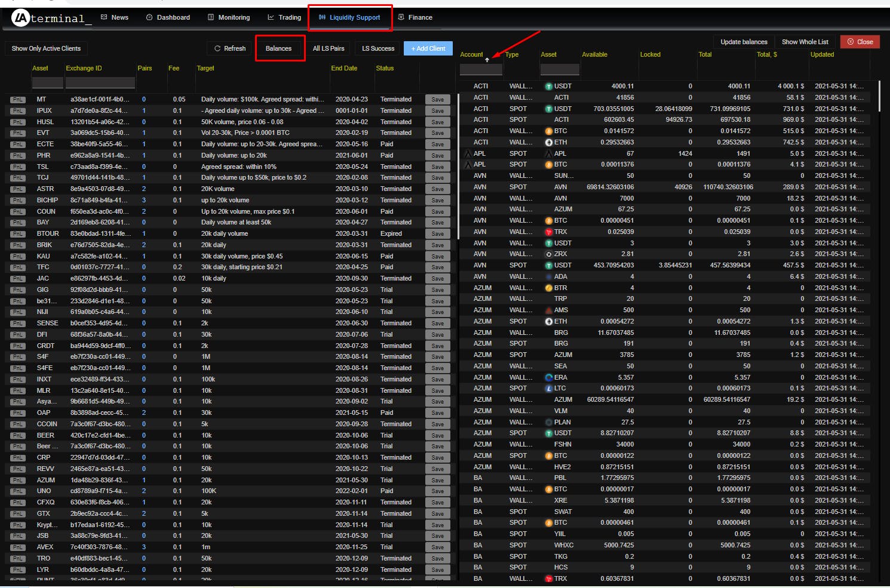Click the ZRX icon in AVN row

coord(548,254)
